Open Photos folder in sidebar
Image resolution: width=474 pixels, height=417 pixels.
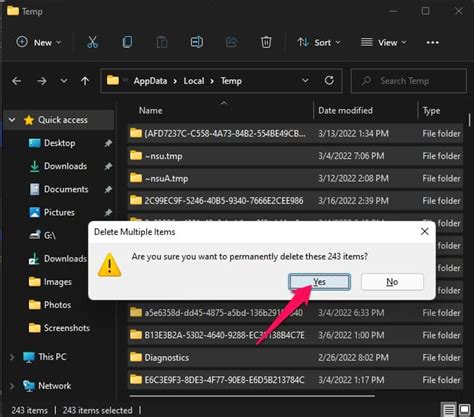57,305
